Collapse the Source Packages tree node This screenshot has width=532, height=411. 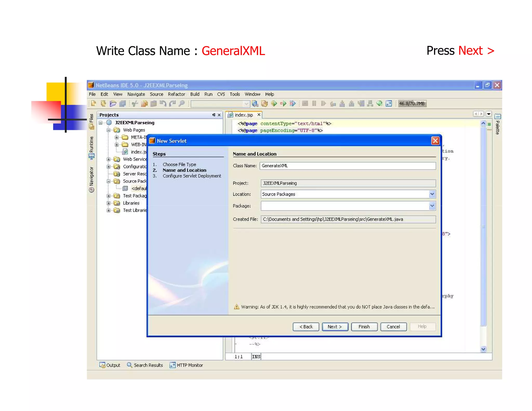(x=109, y=181)
